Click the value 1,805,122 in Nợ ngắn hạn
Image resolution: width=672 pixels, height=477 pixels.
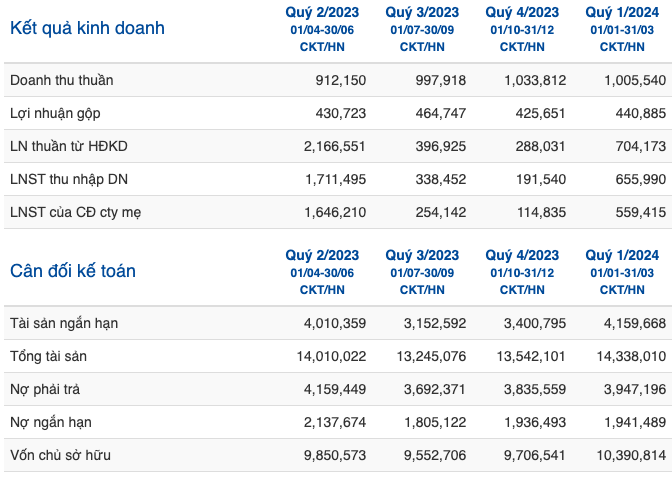(x=435, y=422)
